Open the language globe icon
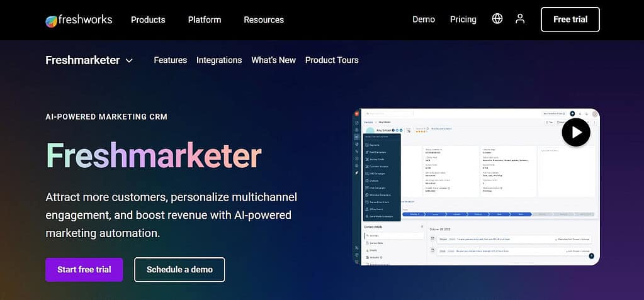Image resolution: width=644 pixels, height=300 pixels. click(x=497, y=19)
